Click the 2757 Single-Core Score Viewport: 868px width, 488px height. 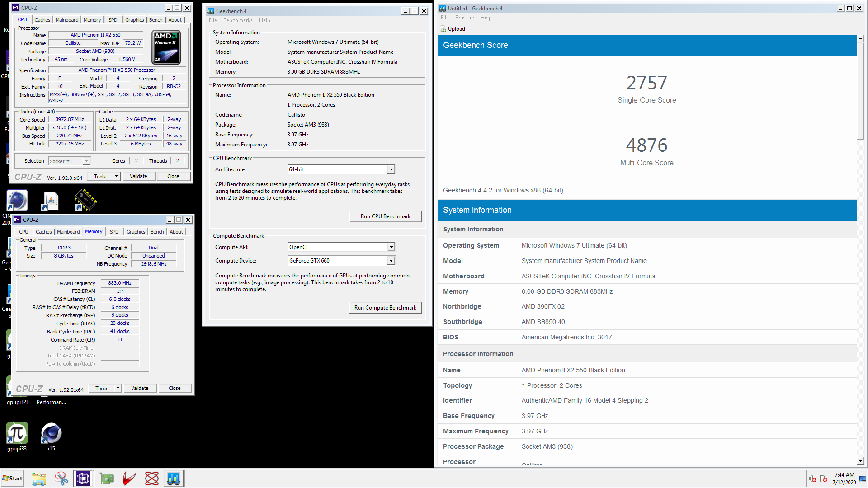click(x=646, y=83)
